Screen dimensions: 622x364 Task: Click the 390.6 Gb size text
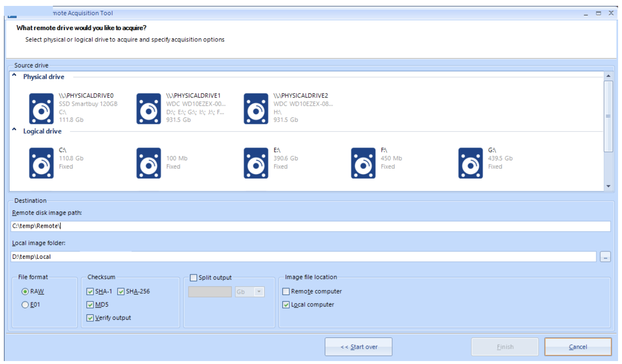tap(285, 158)
